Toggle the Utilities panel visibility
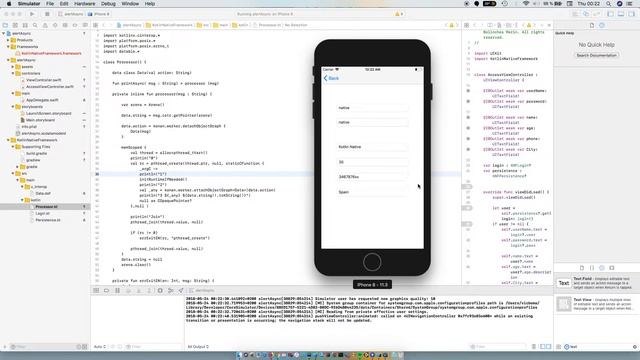The image size is (640, 360). [631, 14]
